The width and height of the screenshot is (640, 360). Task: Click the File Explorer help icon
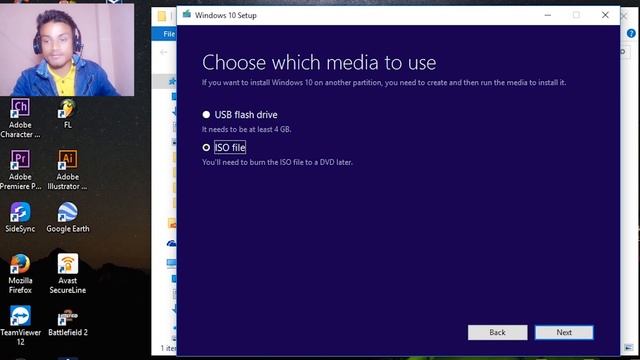pos(631,33)
